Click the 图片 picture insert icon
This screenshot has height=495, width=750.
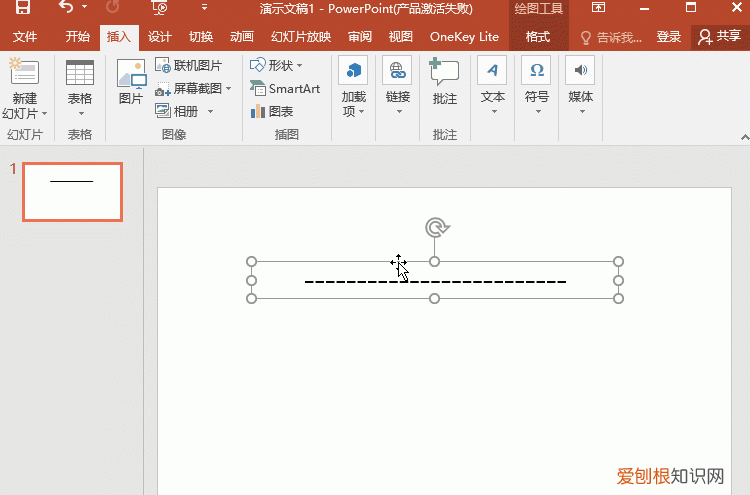(131, 82)
